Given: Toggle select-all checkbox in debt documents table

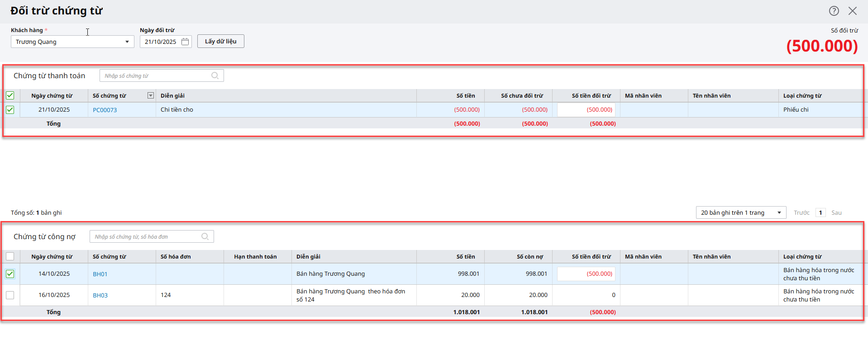Looking at the screenshot, I should (10, 256).
